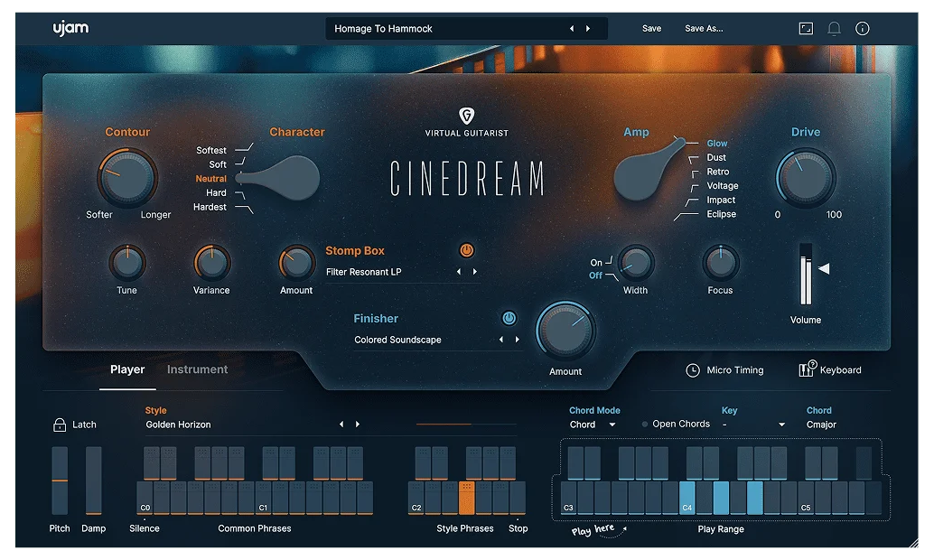Set Character to Hard
This screenshot has width=934, height=560.
tap(216, 193)
